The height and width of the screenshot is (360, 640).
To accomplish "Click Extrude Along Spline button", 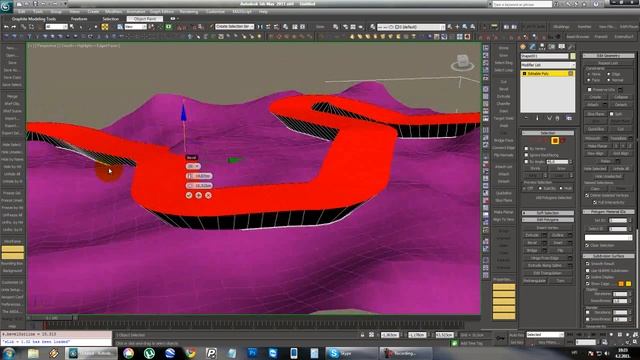I will pyautogui.click(x=545, y=265).
